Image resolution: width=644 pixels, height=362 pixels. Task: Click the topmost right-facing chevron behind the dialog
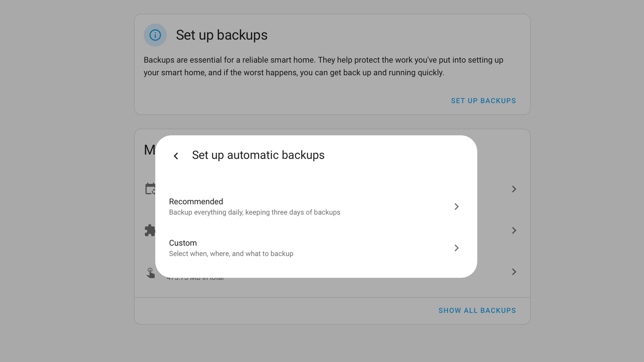pos(514,189)
